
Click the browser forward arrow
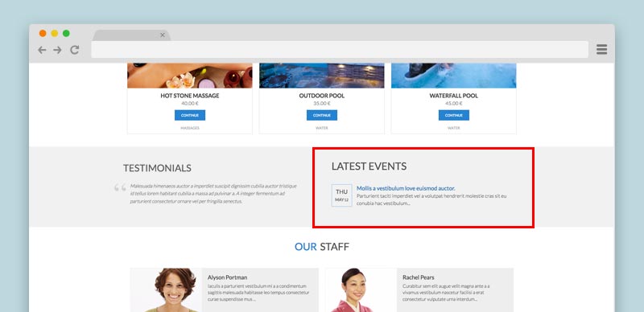57,50
